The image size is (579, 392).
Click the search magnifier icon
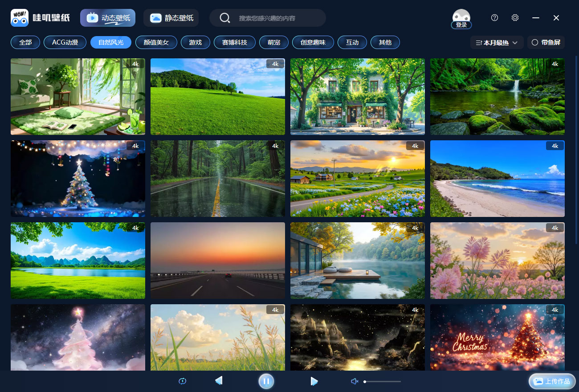(x=225, y=18)
